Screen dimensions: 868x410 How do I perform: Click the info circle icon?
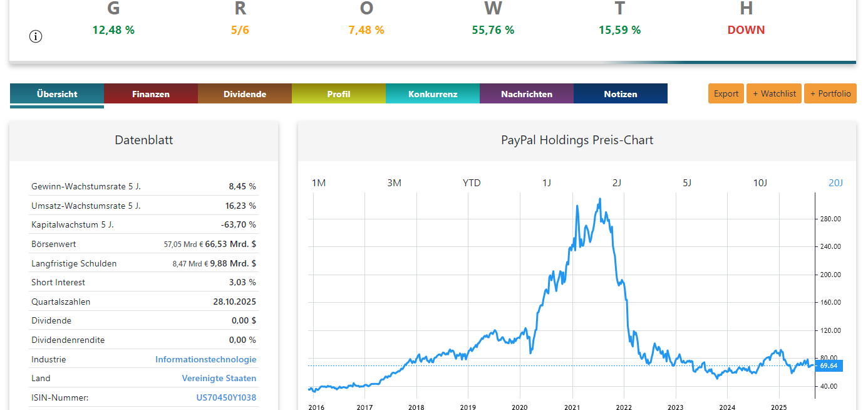point(36,36)
